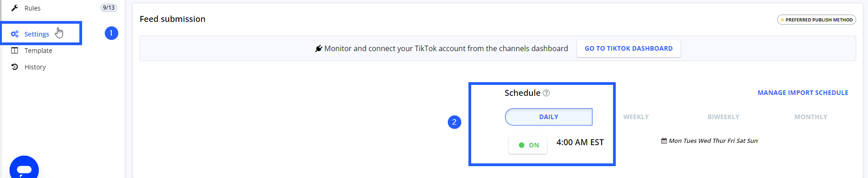Click the Template layout icon
This screenshot has width=868, height=178.
(x=15, y=50)
